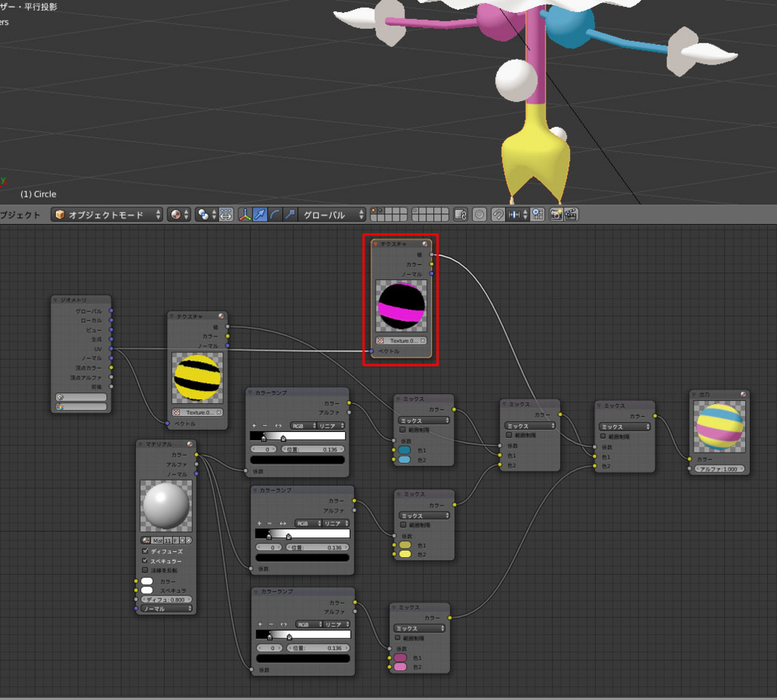This screenshot has width=777, height=700.
Task: Toggle manipulate center points button
Action: click(x=226, y=215)
